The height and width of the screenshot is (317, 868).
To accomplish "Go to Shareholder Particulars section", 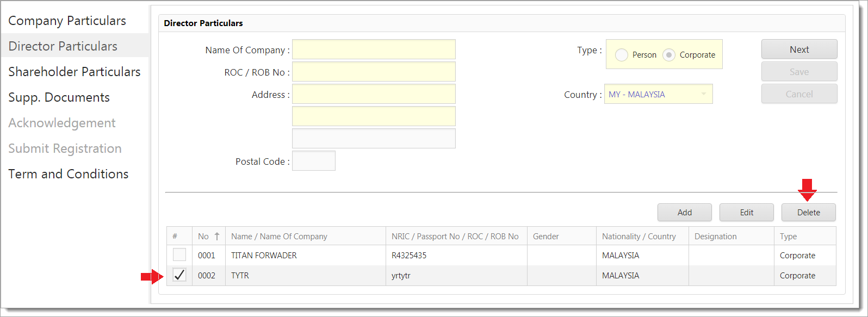I will point(74,72).
